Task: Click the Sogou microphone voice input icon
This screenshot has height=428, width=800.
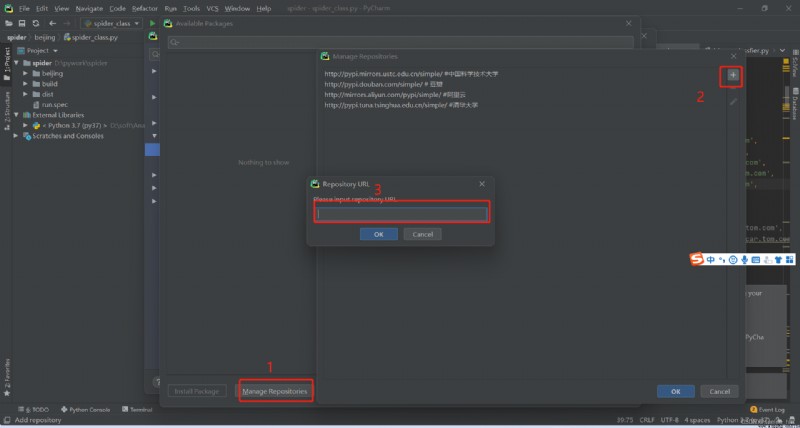Action: [744, 260]
